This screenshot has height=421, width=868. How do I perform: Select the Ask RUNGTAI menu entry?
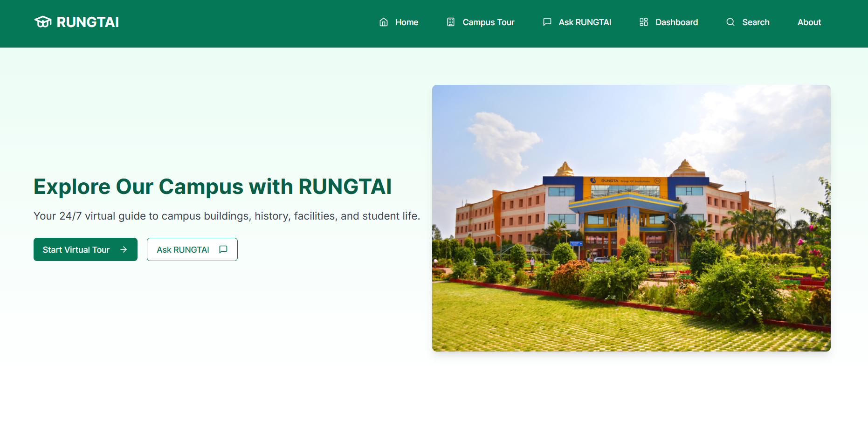coord(585,22)
